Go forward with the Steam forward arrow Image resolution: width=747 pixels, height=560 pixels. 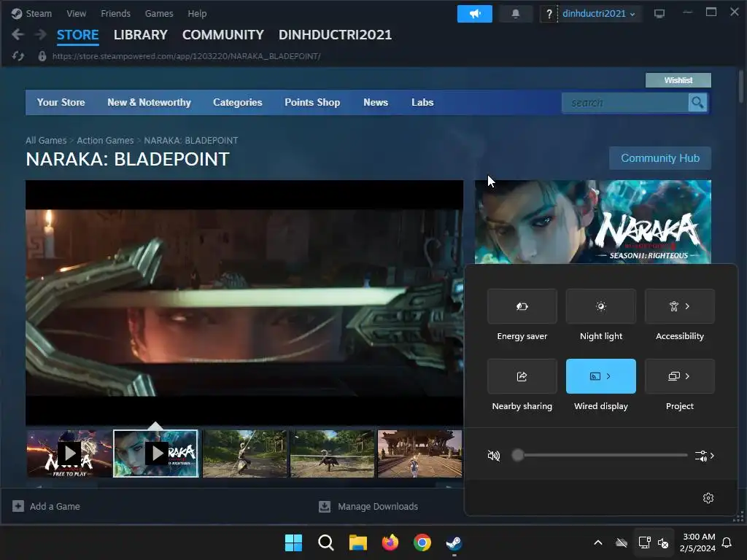pos(41,34)
